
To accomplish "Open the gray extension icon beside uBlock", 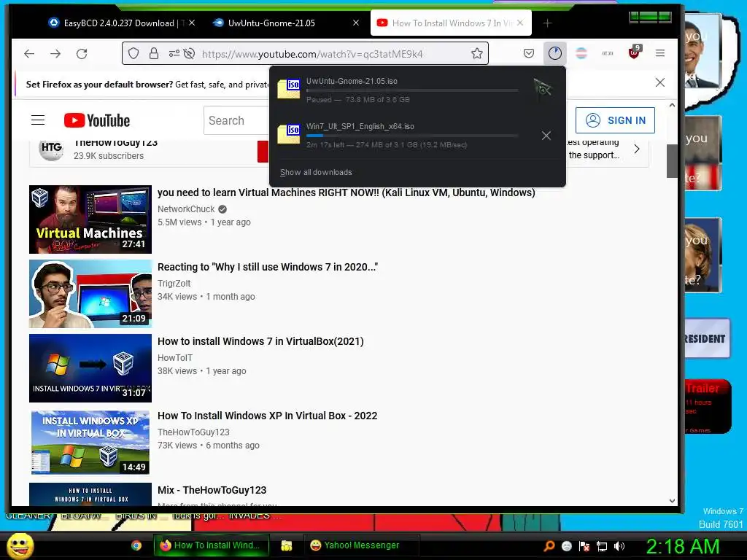I will tap(608, 53).
